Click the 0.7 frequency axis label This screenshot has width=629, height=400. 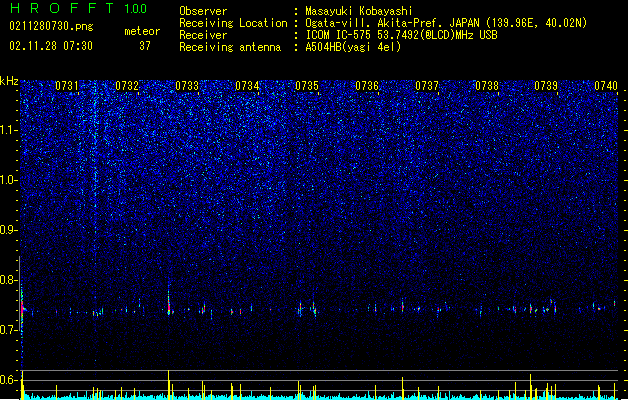(9, 330)
